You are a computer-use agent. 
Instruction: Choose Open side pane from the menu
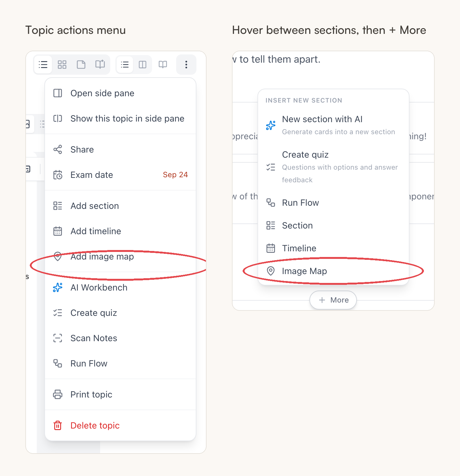(120, 93)
